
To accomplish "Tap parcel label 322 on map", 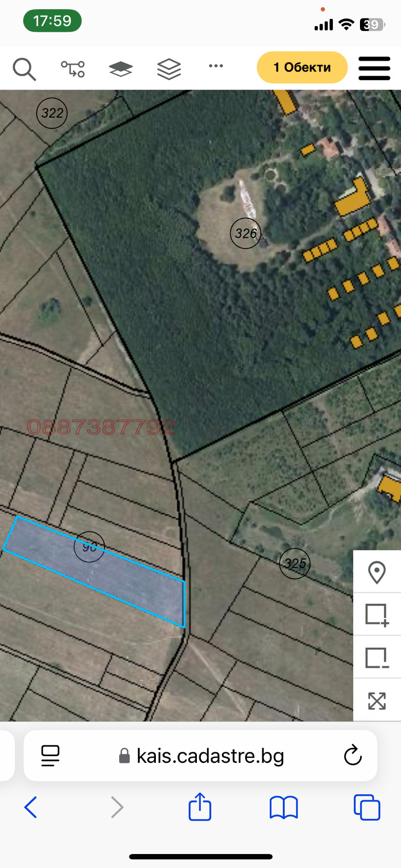I will 52,113.
